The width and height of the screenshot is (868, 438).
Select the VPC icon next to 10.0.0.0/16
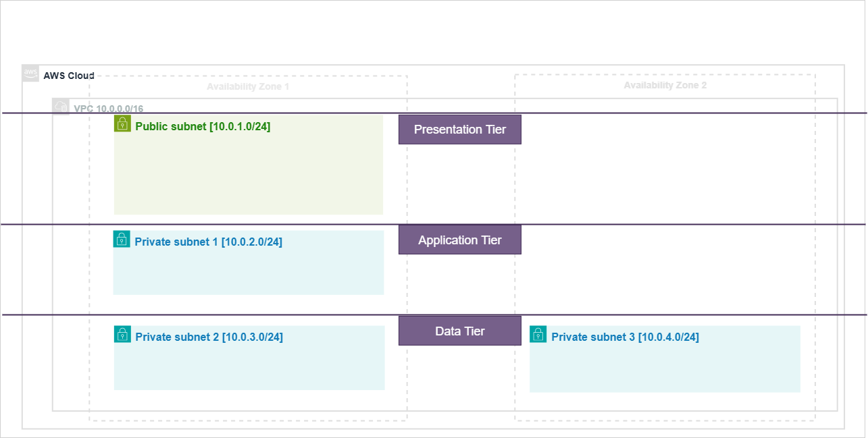pos(60,106)
